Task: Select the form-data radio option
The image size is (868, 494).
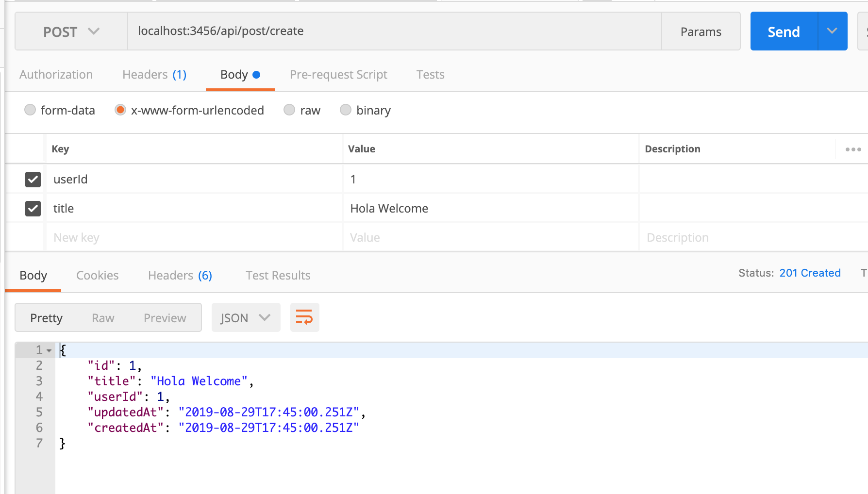Action: tap(30, 110)
